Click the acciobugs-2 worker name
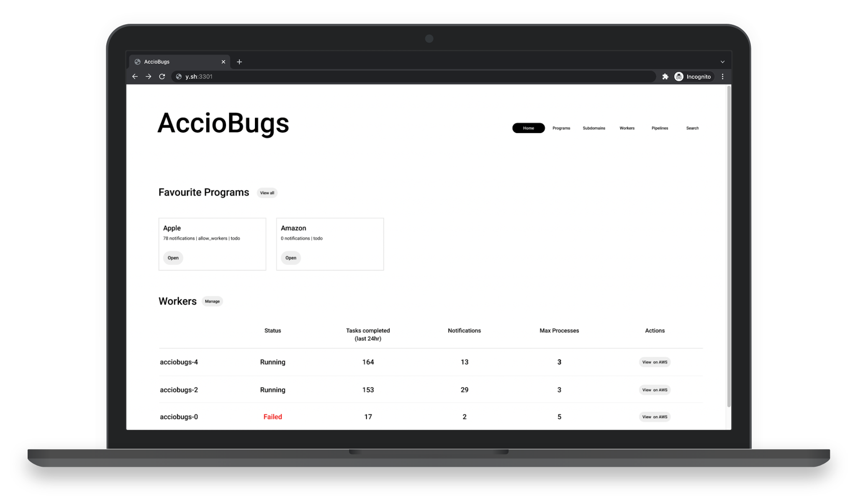Screen dimensions: 858x504 click(x=179, y=390)
